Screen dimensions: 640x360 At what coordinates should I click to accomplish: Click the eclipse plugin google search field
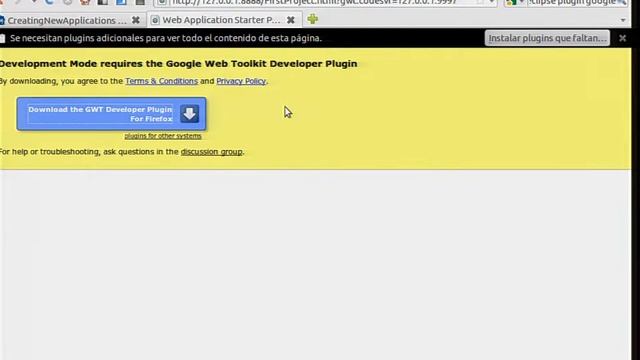(x=571, y=2)
